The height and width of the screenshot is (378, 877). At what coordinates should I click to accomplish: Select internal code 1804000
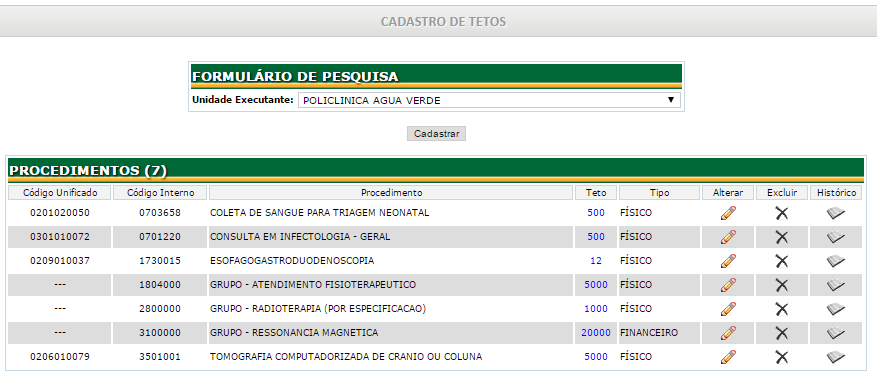(160, 285)
